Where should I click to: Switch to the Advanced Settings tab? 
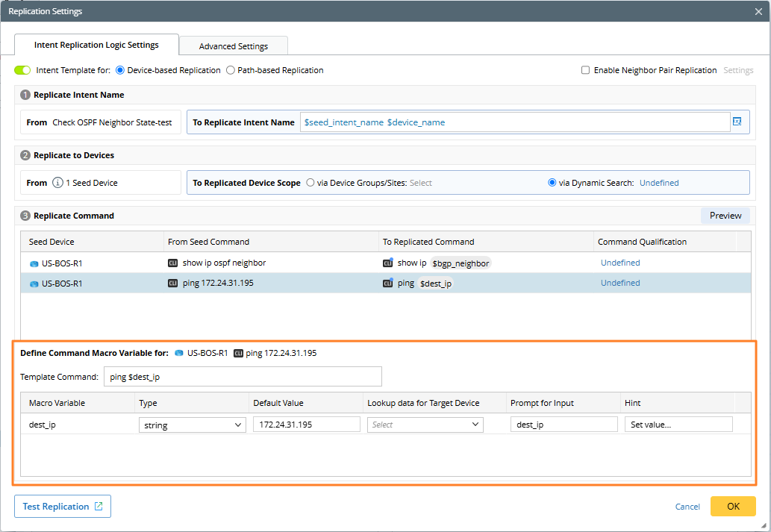[233, 46]
